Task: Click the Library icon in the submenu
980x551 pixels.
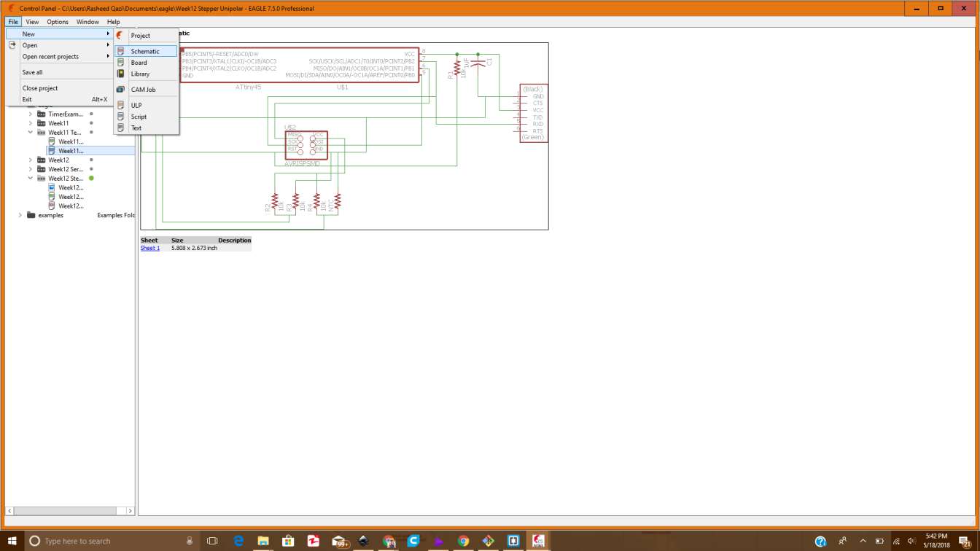Action: [120, 74]
